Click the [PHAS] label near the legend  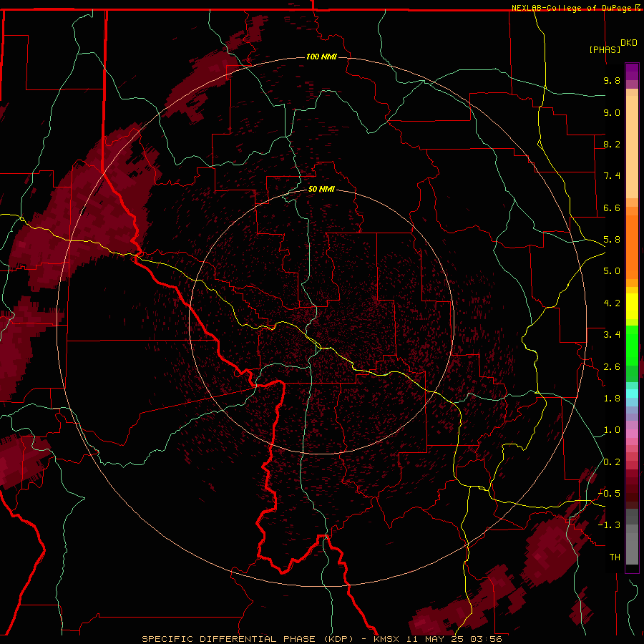point(605,49)
